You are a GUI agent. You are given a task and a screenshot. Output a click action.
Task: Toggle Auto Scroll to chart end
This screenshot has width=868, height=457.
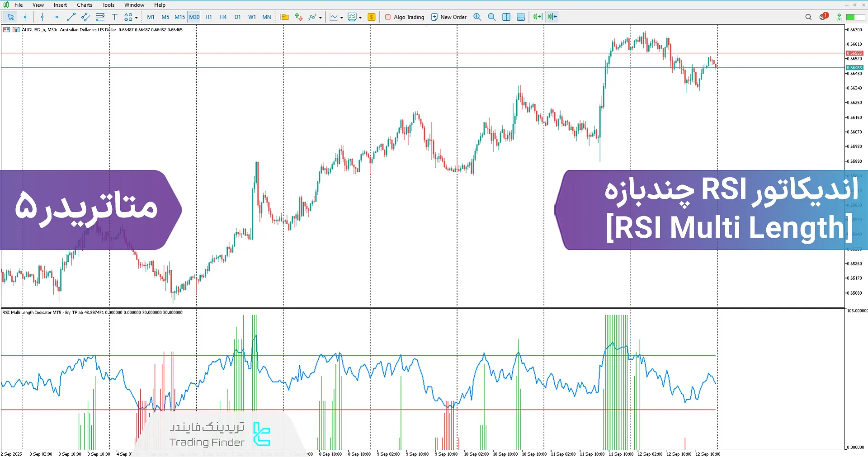coord(537,17)
